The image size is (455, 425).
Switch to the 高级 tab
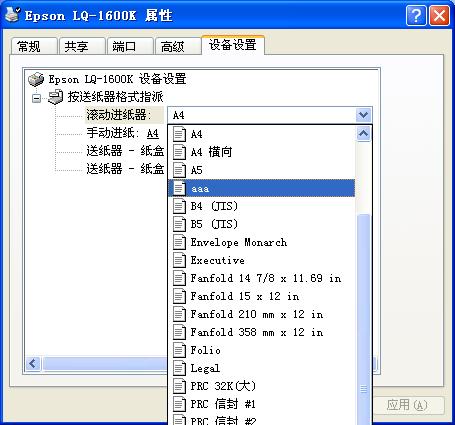[178, 46]
